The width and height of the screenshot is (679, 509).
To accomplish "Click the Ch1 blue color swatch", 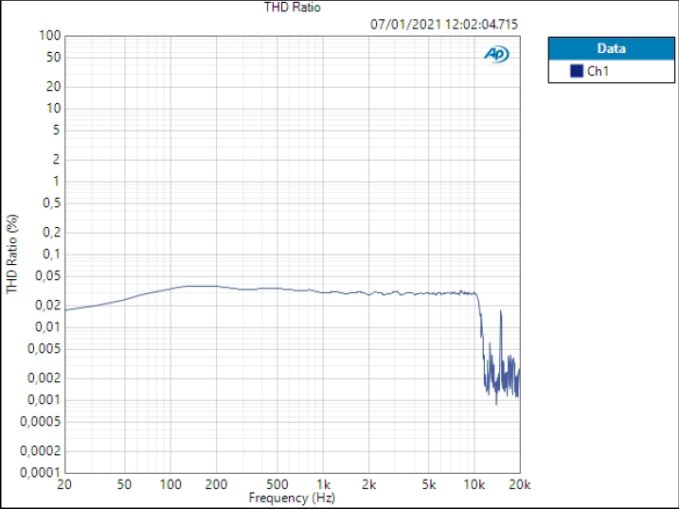I will pos(576,71).
